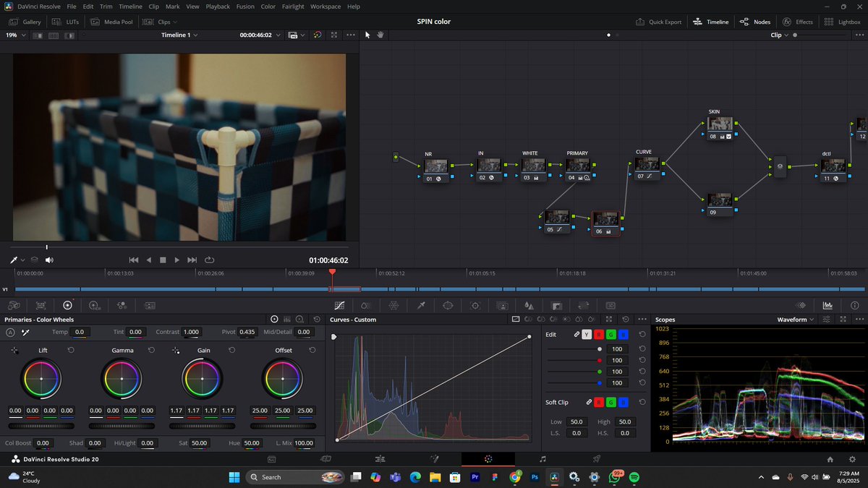Open the Qualifier palette
This screenshot has width=868, height=488.
(420, 305)
